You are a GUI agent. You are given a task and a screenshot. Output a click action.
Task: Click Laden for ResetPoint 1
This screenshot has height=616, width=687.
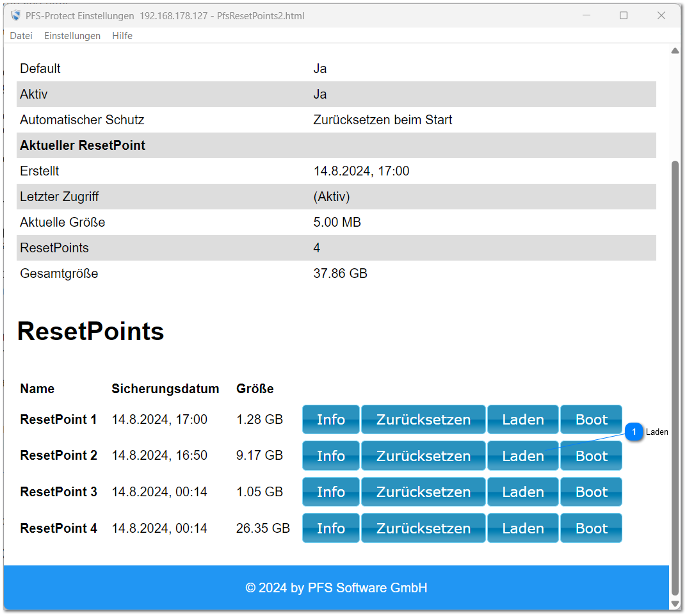(522, 419)
